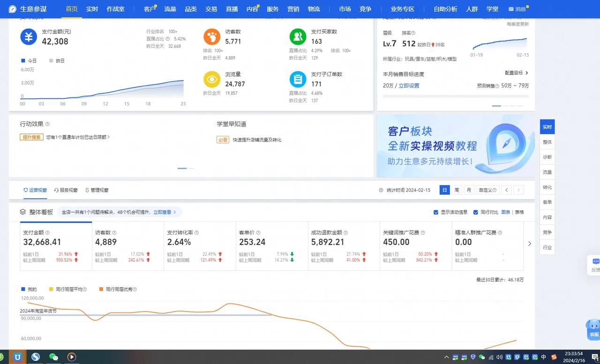Viewport: 600px width, 364px height.
Task: Open the 首页 tab
Action: pyautogui.click(x=72, y=9)
